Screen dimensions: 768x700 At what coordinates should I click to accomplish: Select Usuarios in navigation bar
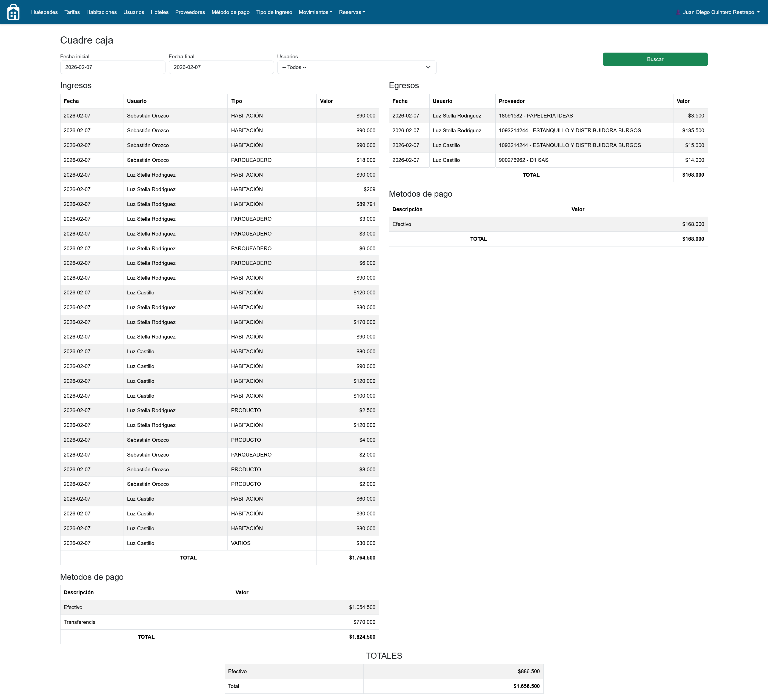133,12
